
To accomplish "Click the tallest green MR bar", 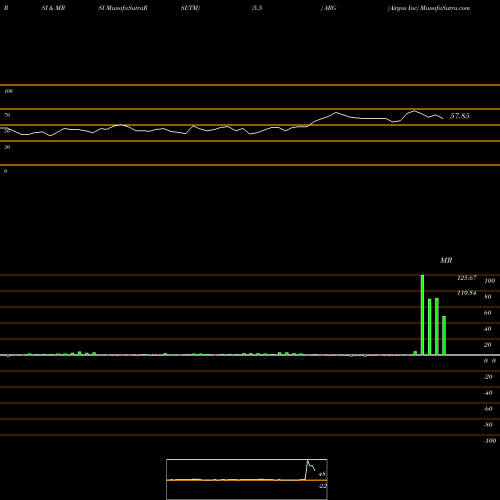I will [x=422, y=315].
